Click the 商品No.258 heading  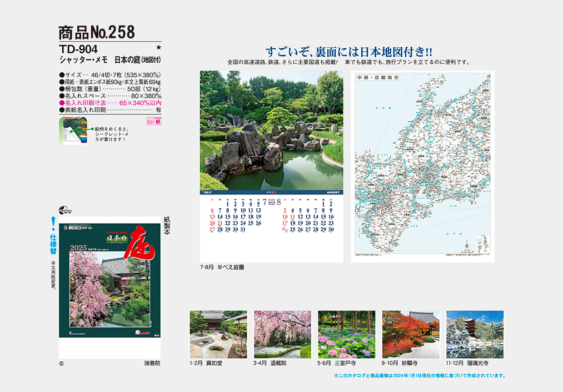[97, 32]
